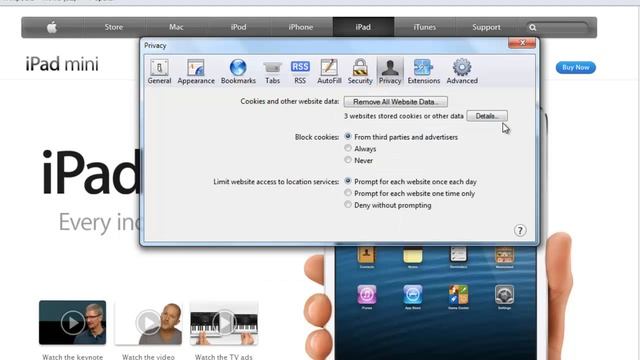Open the Store menu item
Viewport: 640px width, 360px height.
[113, 27]
